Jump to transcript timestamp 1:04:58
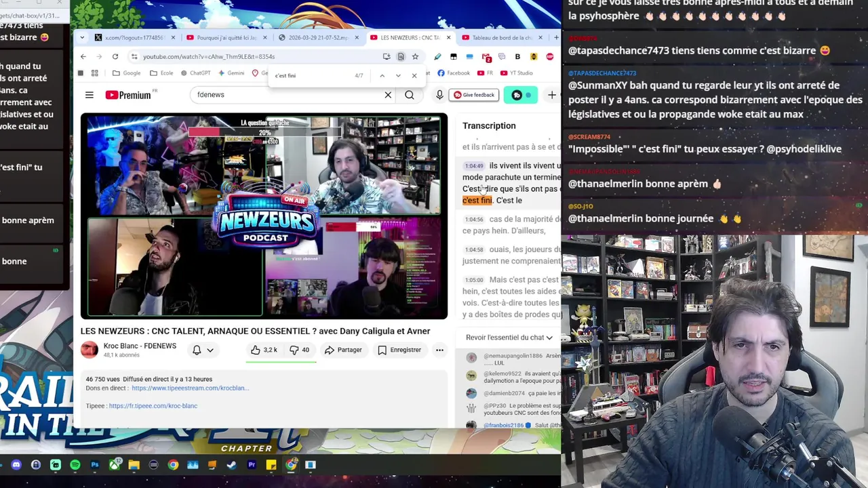The image size is (868, 488). tap(474, 250)
